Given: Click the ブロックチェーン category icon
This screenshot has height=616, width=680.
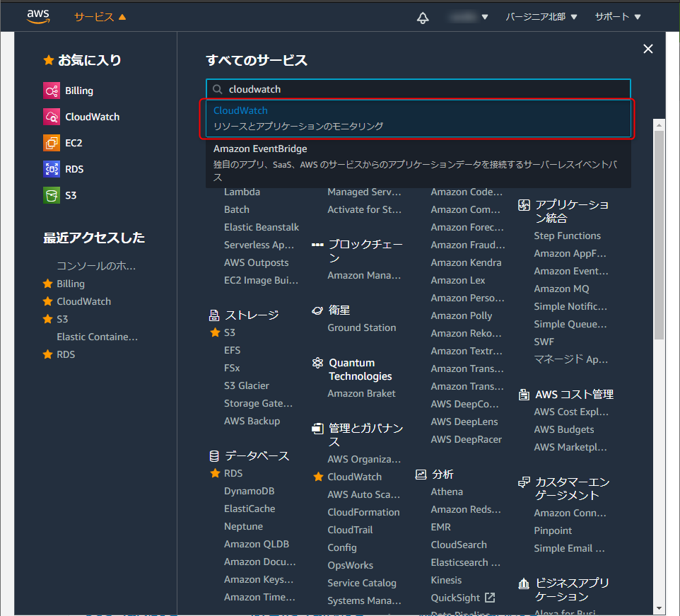Looking at the screenshot, I should 317,245.
